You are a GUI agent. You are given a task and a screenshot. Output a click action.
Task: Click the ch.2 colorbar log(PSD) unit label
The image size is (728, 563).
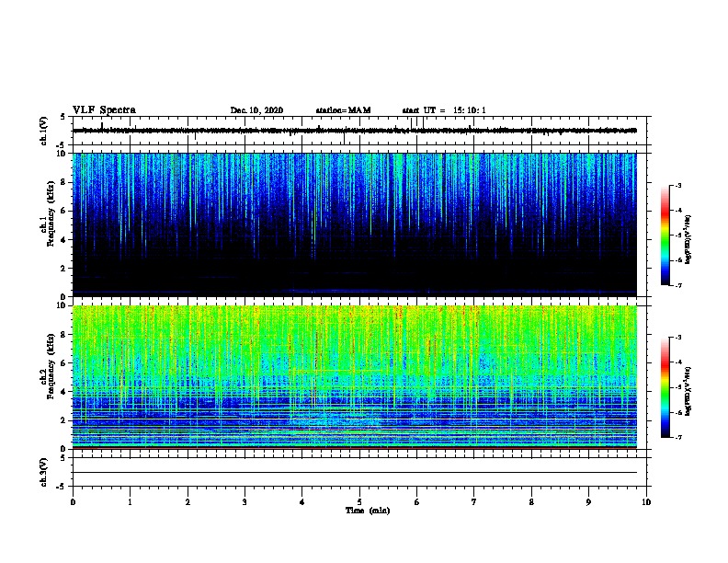[x=688, y=391]
